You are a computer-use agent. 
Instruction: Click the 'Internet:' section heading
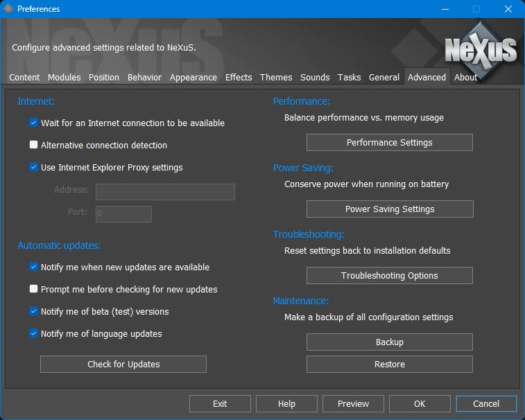coord(36,101)
